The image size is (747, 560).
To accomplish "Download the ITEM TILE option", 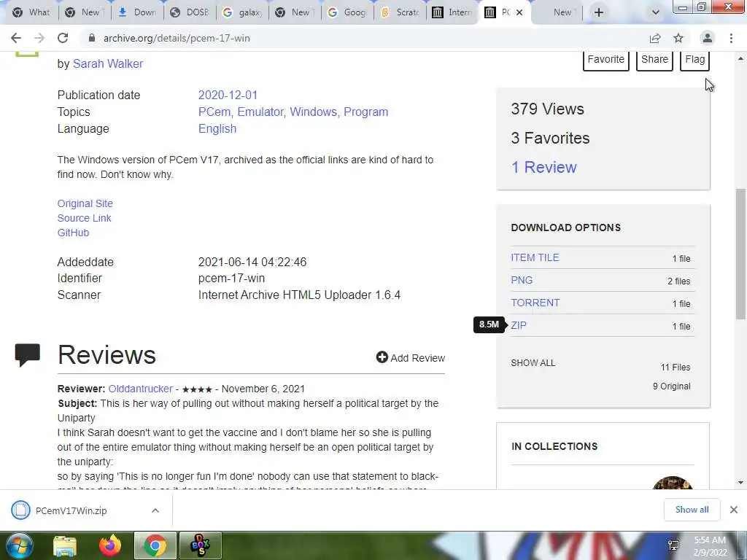I will [535, 257].
